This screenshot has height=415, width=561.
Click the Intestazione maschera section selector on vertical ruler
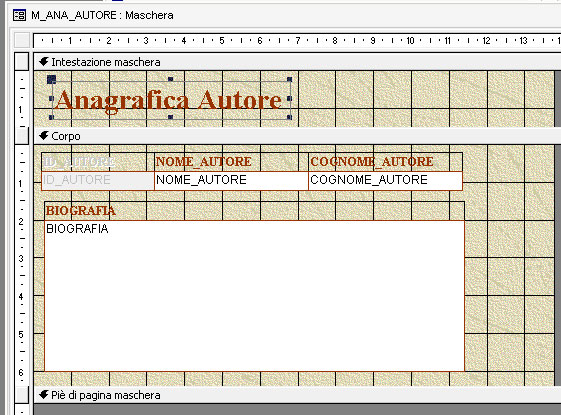point(22,62)
